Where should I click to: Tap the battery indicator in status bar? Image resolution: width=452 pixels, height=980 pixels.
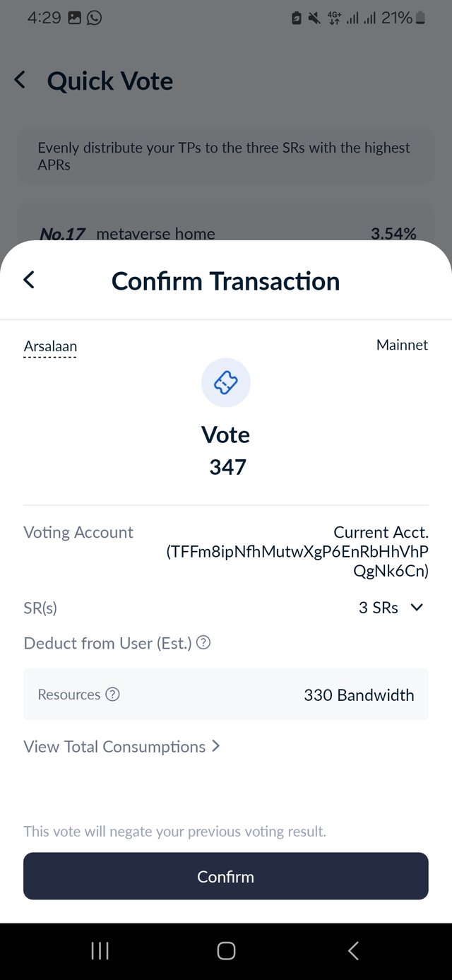[421, 18]
